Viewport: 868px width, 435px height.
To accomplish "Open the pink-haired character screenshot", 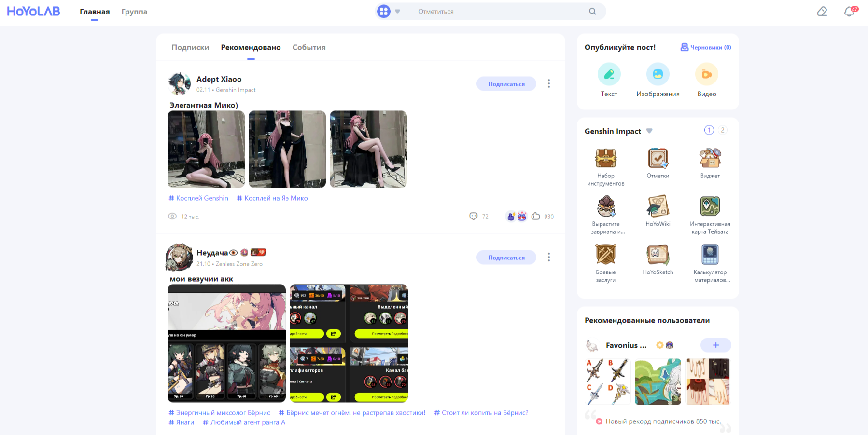I will (x=226, y=343).
